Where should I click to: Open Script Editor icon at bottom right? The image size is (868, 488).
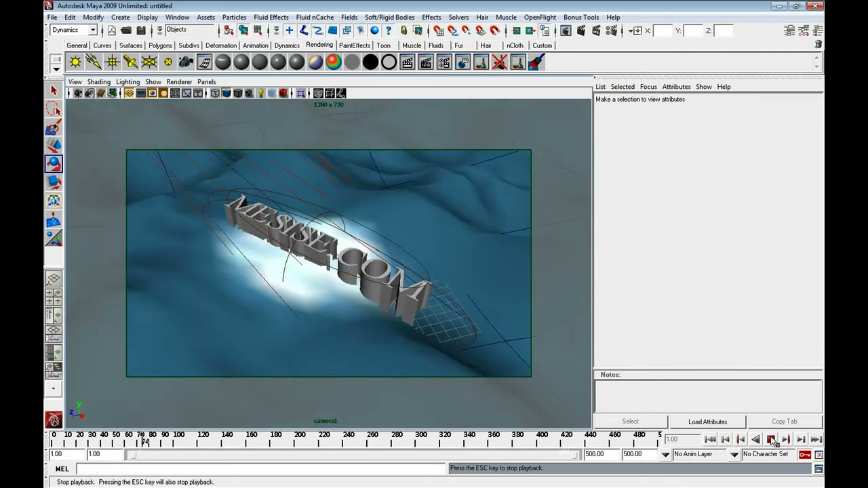[x=818, y=469]
